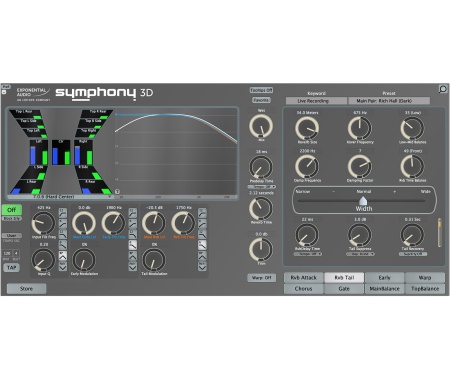Select band-pass shape for input filter
The width and height of the screenshot is (450, 380).
[63, 256]
